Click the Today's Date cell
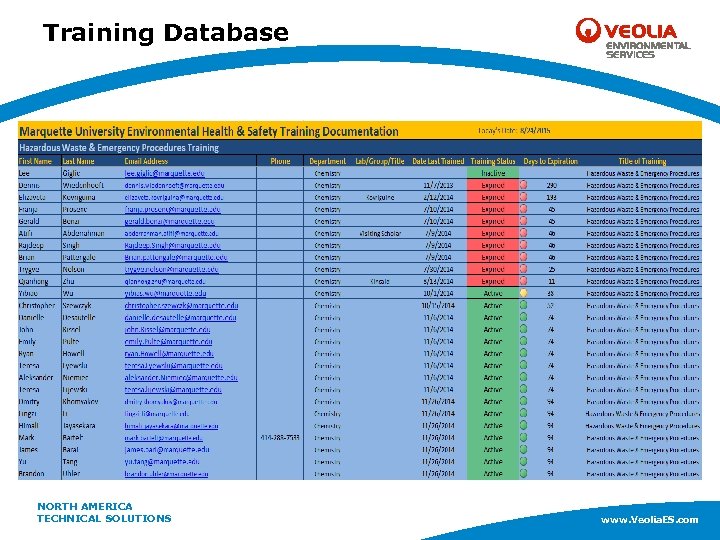Image resolution: width=720 pixels, height=540 pixels. point(514,130)
